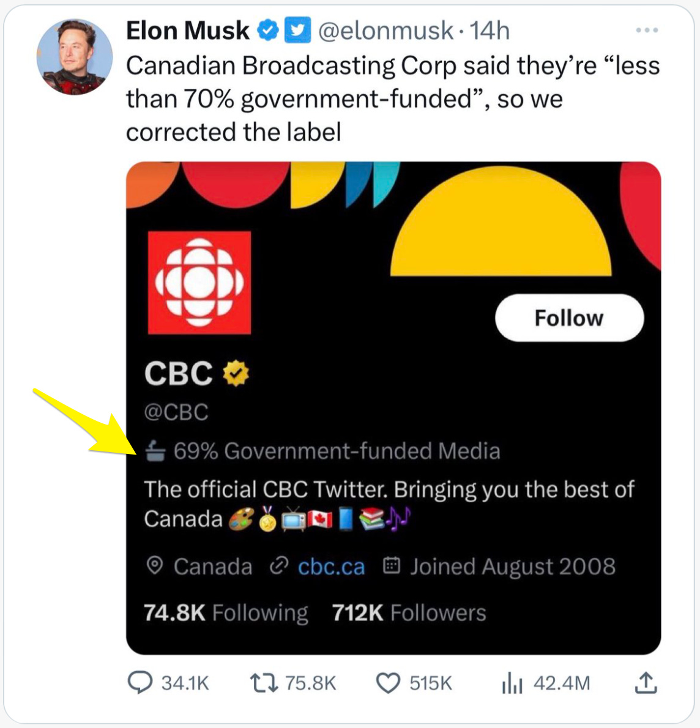Click CBC's gold verified badge
The image size is (700, 728).
[x=236, y=373]
